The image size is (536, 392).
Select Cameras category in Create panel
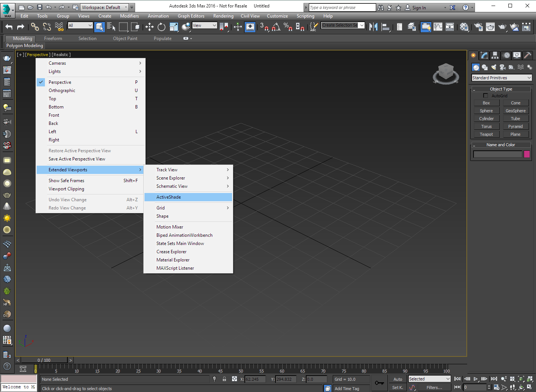pos(503,67)
